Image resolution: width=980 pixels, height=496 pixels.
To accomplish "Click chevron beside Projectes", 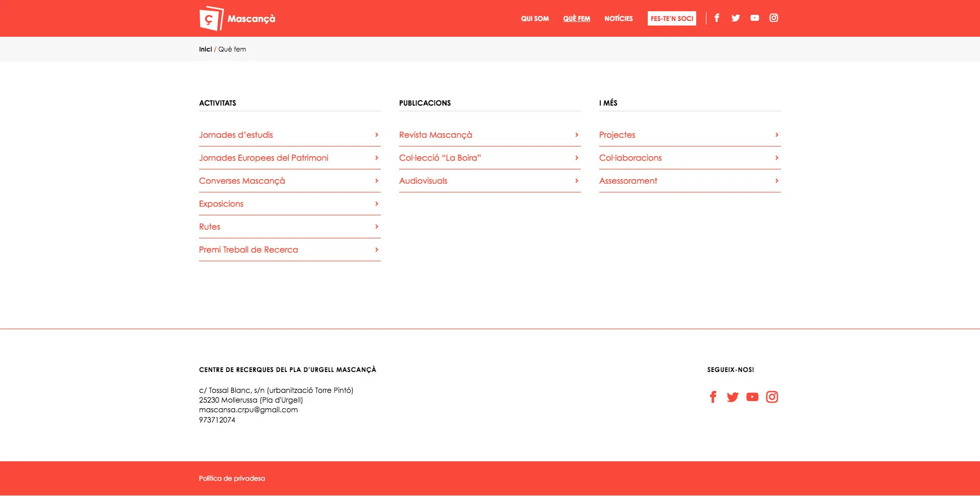I will tap(777, 135).
